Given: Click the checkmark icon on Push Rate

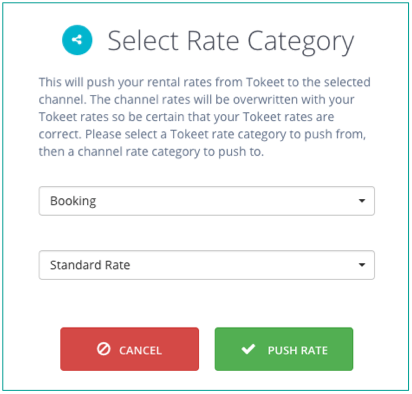Looking at the screenshot, I should pyautogui.click(x=248, y=349).
